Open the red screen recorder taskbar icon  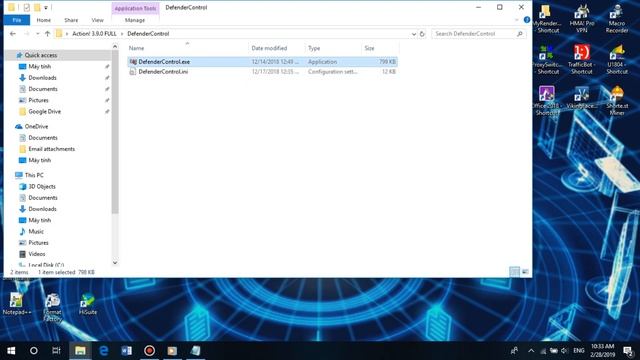[x=149, y=351]
